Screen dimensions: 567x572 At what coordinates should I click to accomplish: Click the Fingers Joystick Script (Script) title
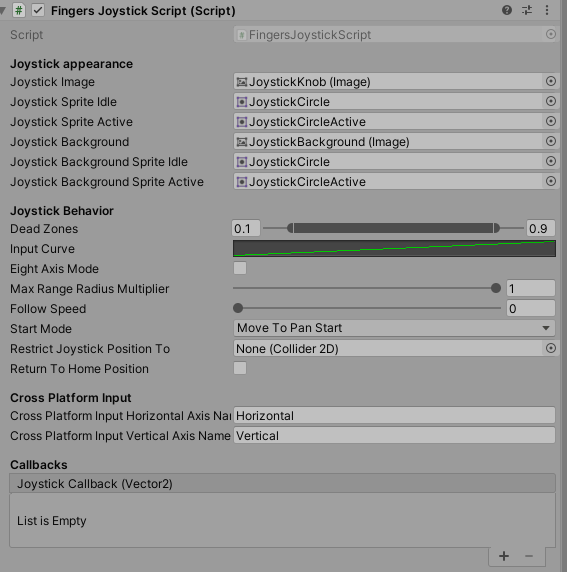coord(143,11)
